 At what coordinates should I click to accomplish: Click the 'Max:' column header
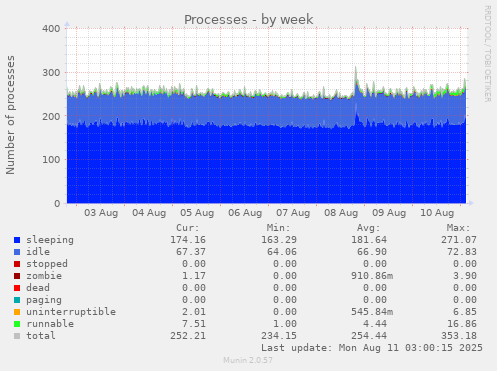(458, 228)
